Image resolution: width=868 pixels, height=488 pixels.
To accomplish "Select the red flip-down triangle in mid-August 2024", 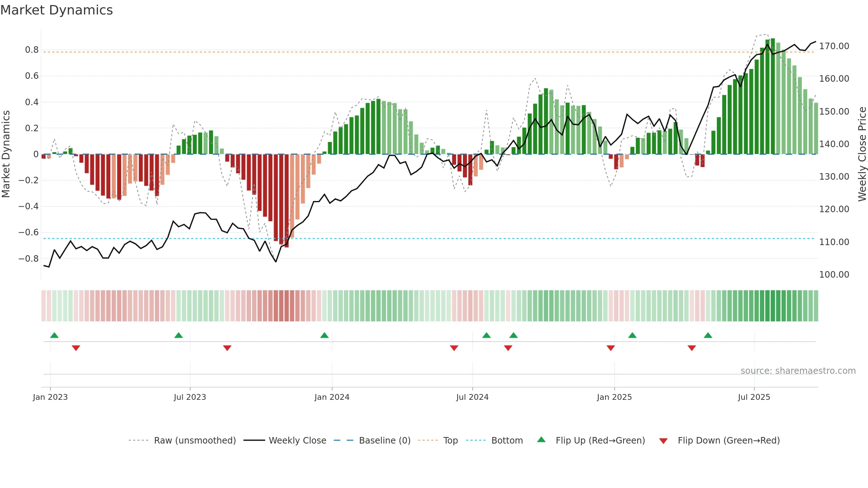I will (508, 348).
